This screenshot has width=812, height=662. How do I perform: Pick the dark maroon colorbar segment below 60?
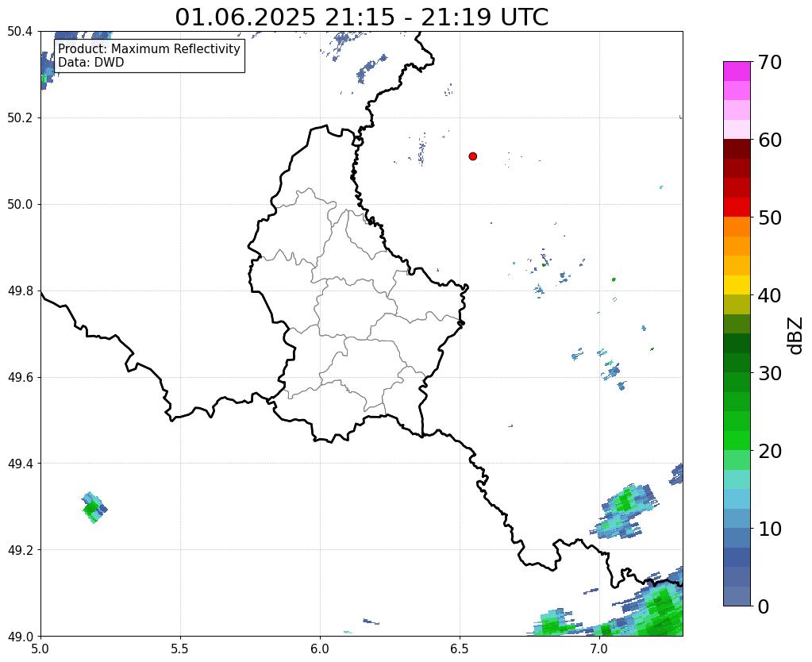(x=737, y=149)
